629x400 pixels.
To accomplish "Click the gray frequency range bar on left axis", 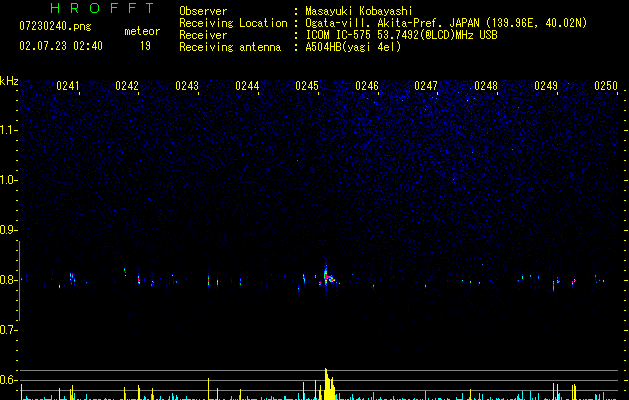I will [x=19, y=280].
